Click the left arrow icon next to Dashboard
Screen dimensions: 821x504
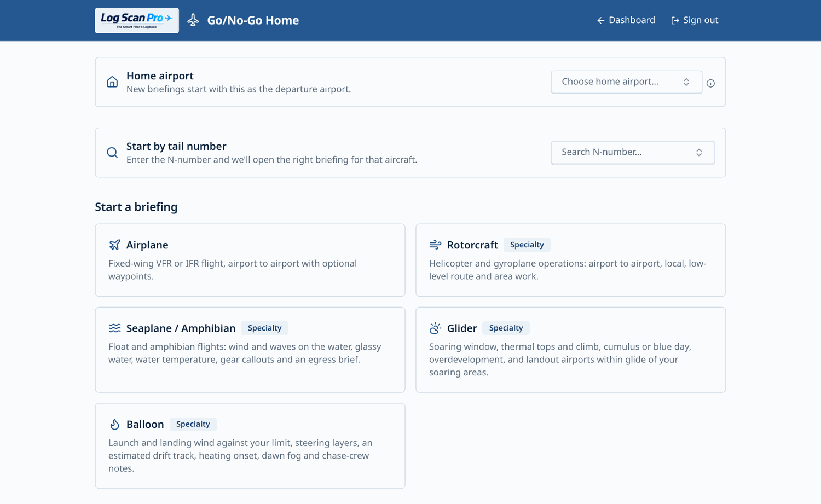click(600, 20)
